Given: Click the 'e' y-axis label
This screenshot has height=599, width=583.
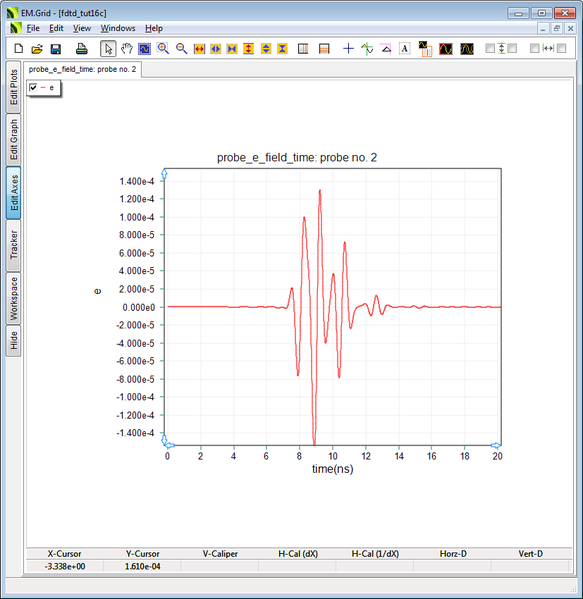Looking at the screenshot, I should click(x=98, y=291).
